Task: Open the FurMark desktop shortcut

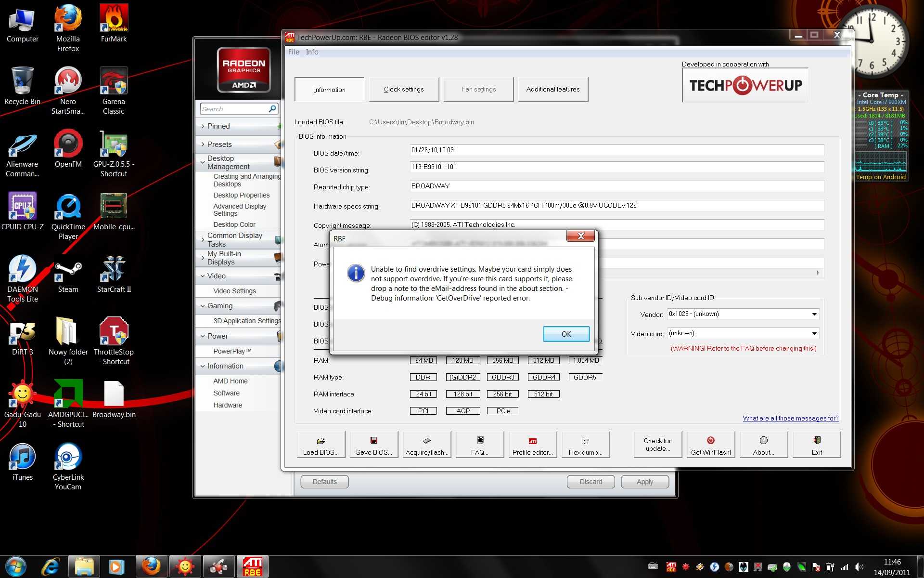Action: pyautogui.click(x=114, y=23)
